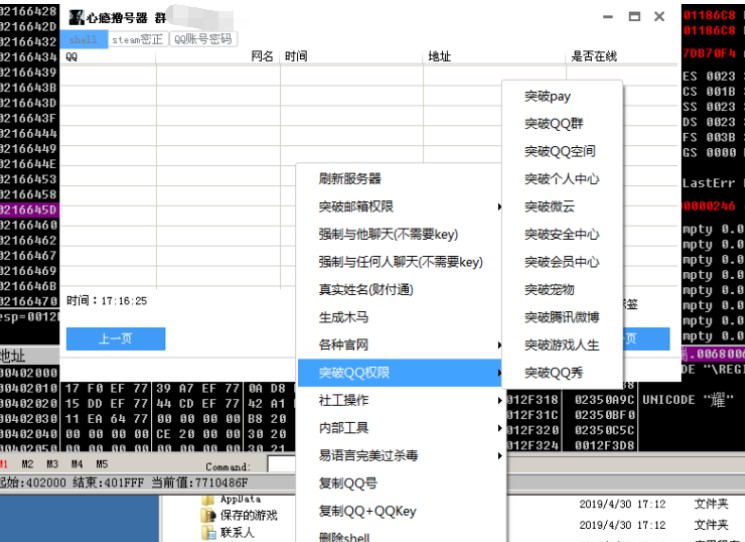
Task: Click the 地址 header in dump pane
Action: click(13, 356)
